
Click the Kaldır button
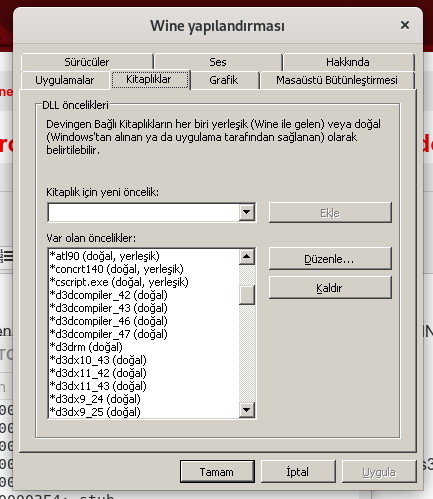pyautogui.click(x=330, y=288)
